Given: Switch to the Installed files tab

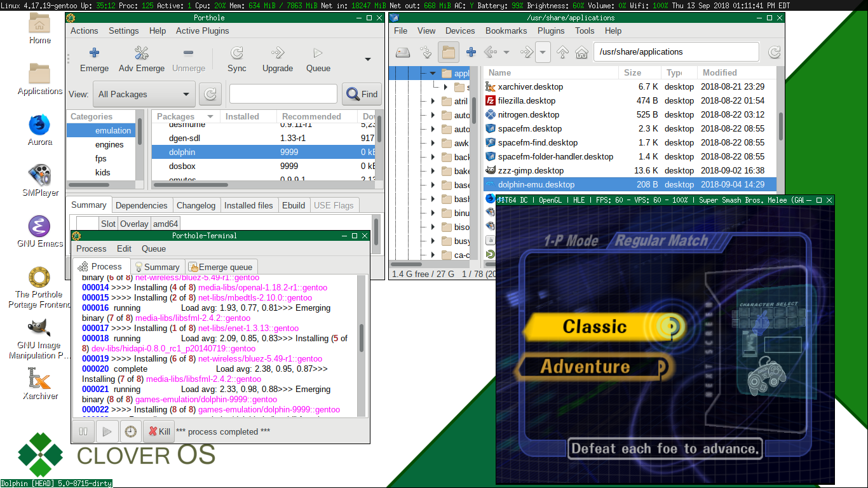Looking at the screenshot, I should (248, 205).
